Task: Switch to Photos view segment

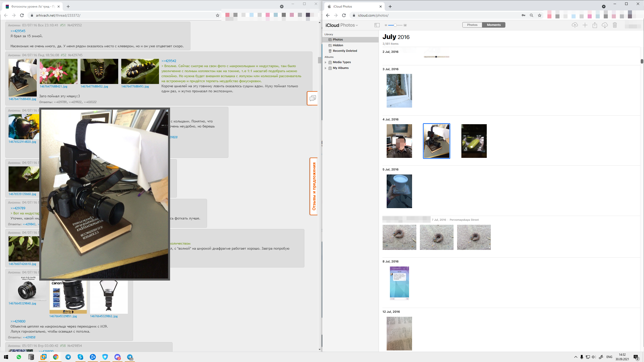Action: pyautogui.click(x=472, y=25)
